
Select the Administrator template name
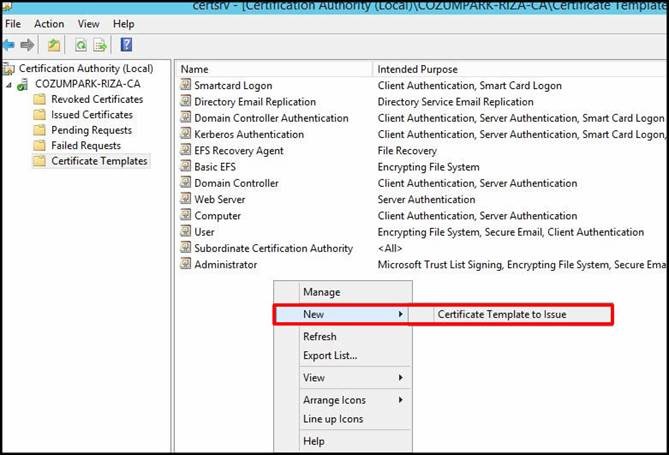[x=226, y=265]
